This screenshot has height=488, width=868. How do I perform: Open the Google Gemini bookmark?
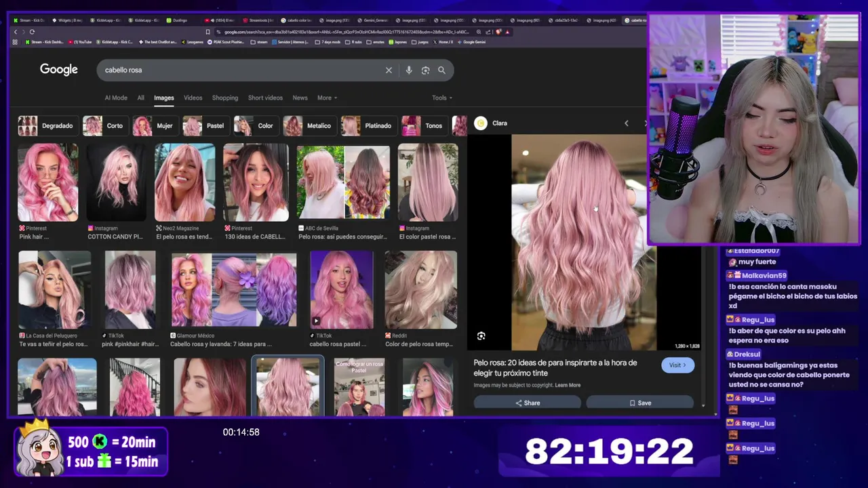click(472, 42)
